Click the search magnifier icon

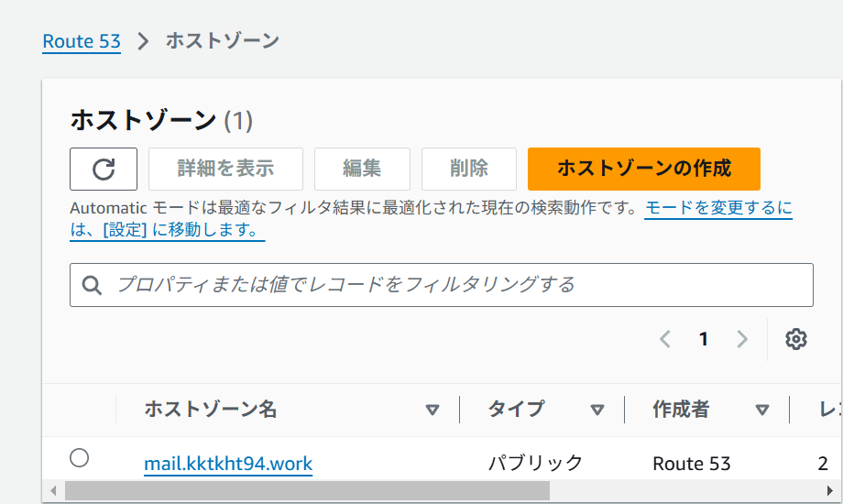click(92, 285)
